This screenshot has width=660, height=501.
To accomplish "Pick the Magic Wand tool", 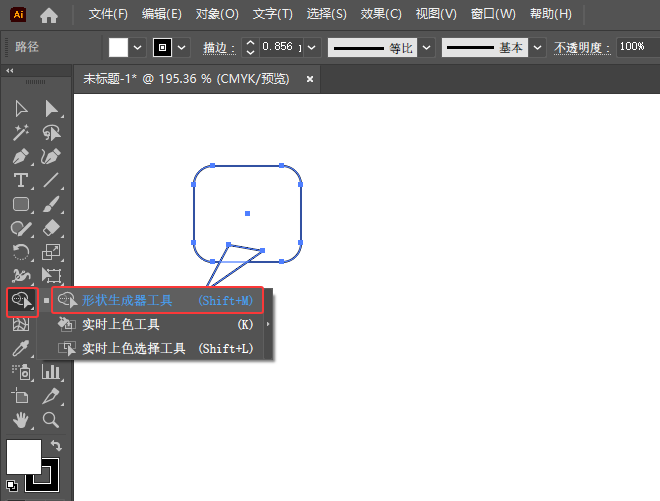I will point(21,133).
